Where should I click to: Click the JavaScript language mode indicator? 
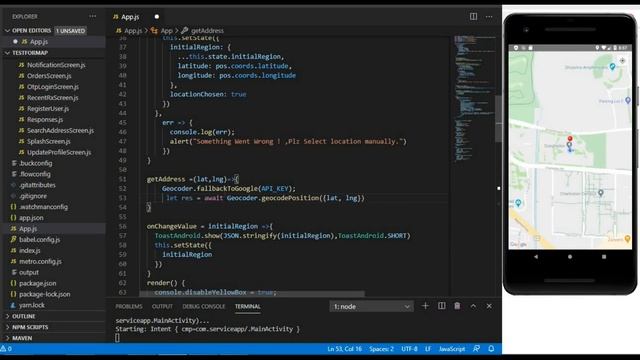[452, 349]
